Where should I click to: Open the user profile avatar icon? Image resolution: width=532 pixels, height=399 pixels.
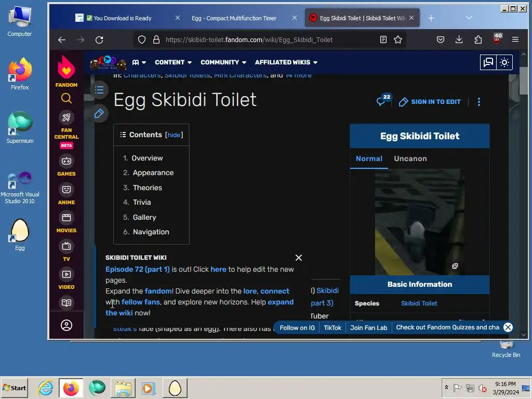[x=66, y=325]
